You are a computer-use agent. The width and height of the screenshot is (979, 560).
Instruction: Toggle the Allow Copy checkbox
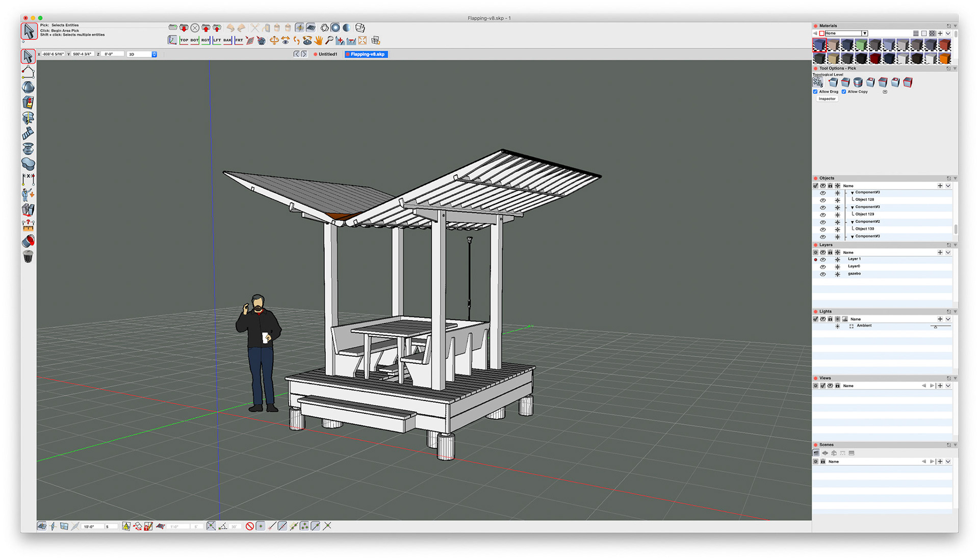tap(844, 92)
